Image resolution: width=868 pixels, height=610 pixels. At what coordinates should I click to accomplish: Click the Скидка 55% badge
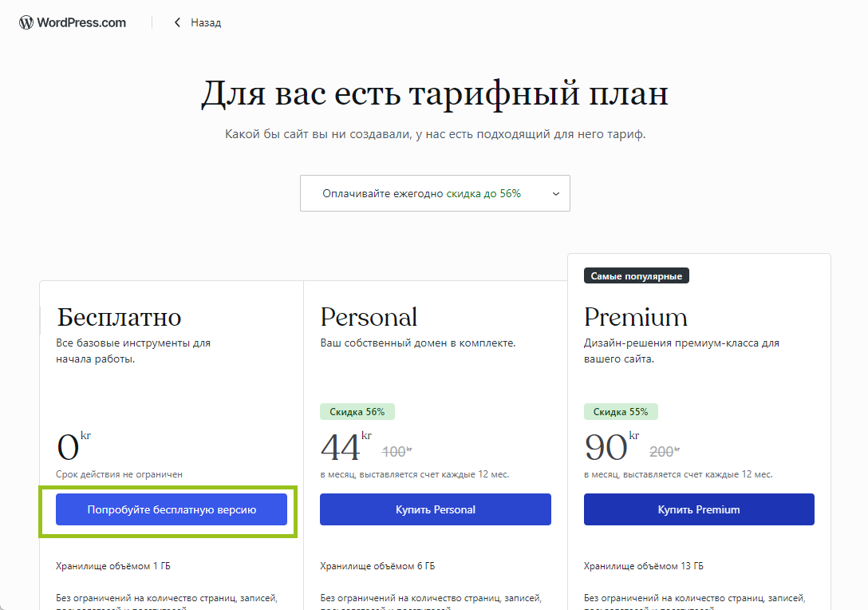point(621,412)
